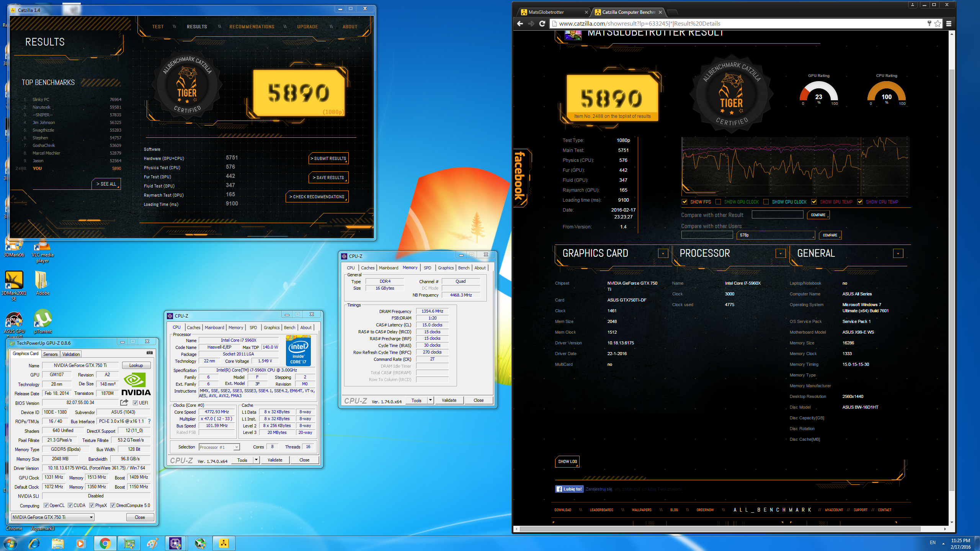
Task: Open the 576p resolution dropdown
Action: coord(776,235)
